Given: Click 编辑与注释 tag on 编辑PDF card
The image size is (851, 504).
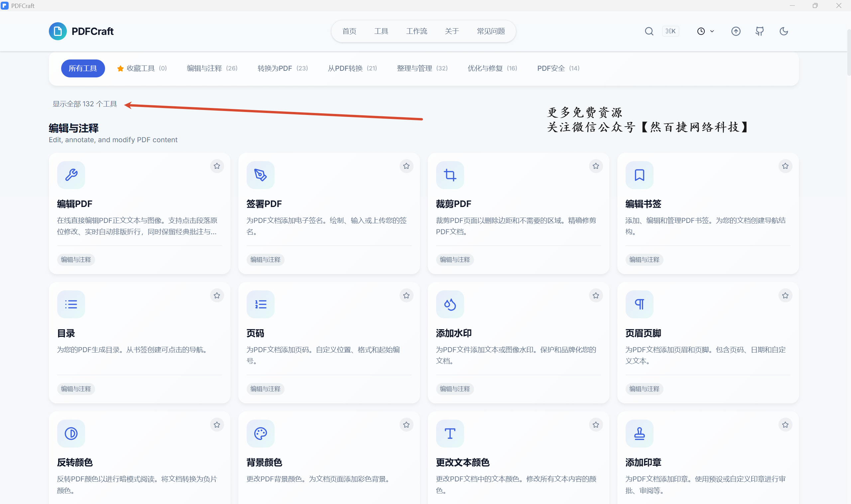Looking at the screenshot, I should coord(76,260).
